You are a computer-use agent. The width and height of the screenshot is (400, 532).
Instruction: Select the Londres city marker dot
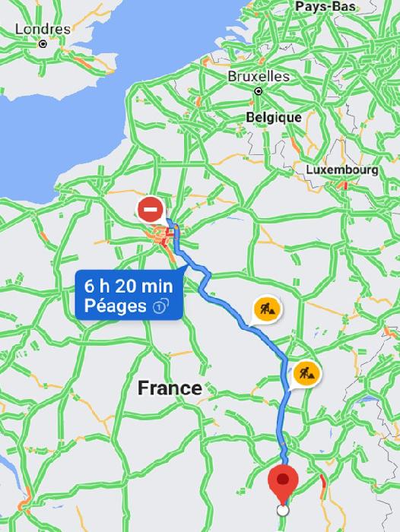pos(43,44)
